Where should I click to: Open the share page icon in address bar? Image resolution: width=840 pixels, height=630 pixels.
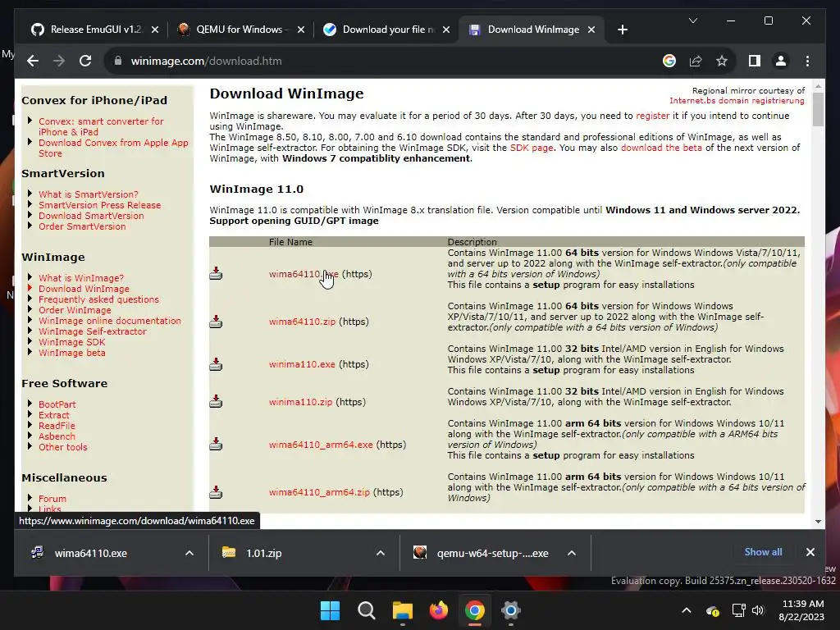coord(696,61)
